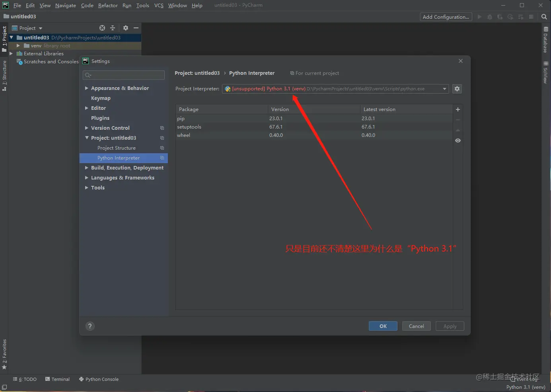Screen dimensions: 551x392
Task: Open the Window menu
Action: pos(177,5)
